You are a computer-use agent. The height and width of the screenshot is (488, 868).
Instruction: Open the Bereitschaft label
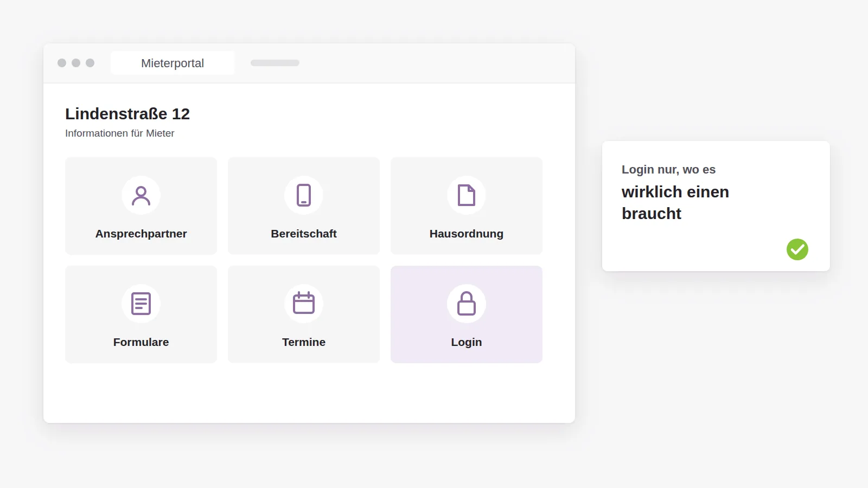click(x=304, y=234)
